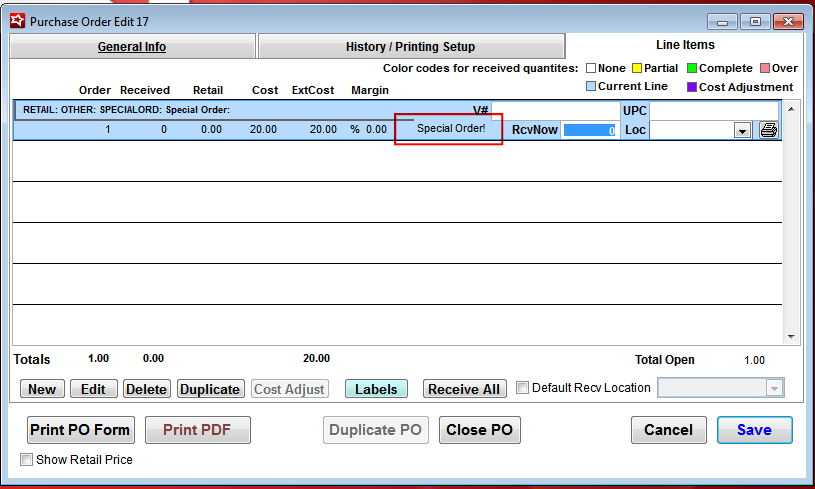Viewport: 815px width, 489px height.
Task: Cancel the purchase order edit
Action: click(x=668, y=430)
